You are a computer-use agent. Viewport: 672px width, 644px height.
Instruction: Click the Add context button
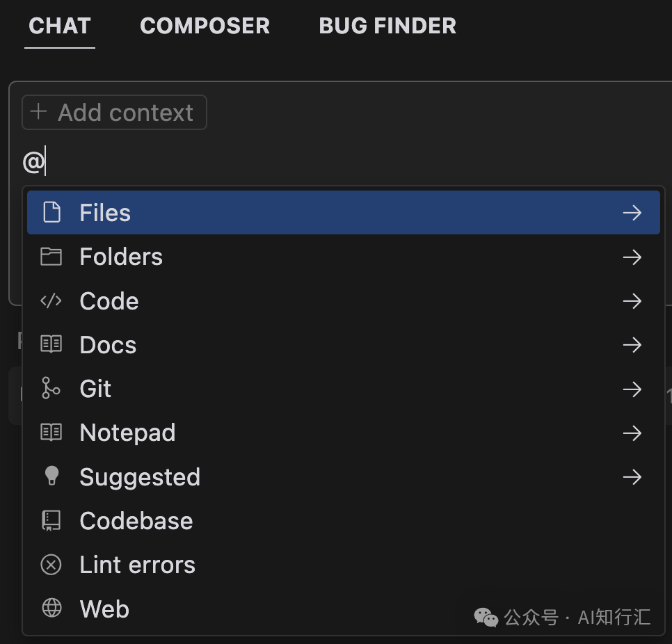click(x=114, y=113)
